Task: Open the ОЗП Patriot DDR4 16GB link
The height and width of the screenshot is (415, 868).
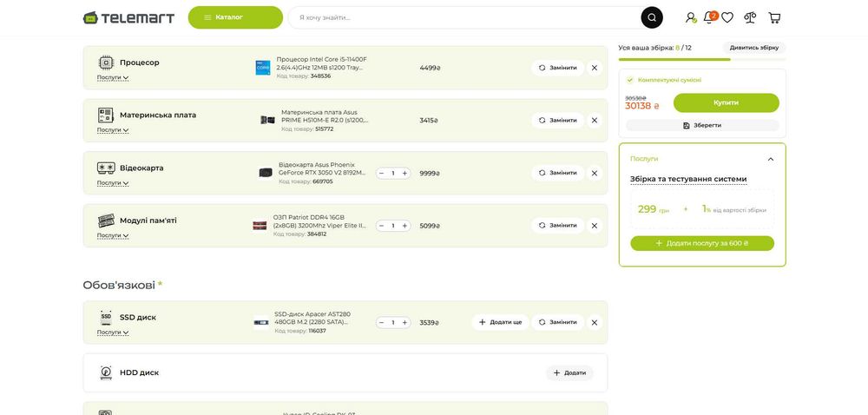Action: tap(319, 221)
